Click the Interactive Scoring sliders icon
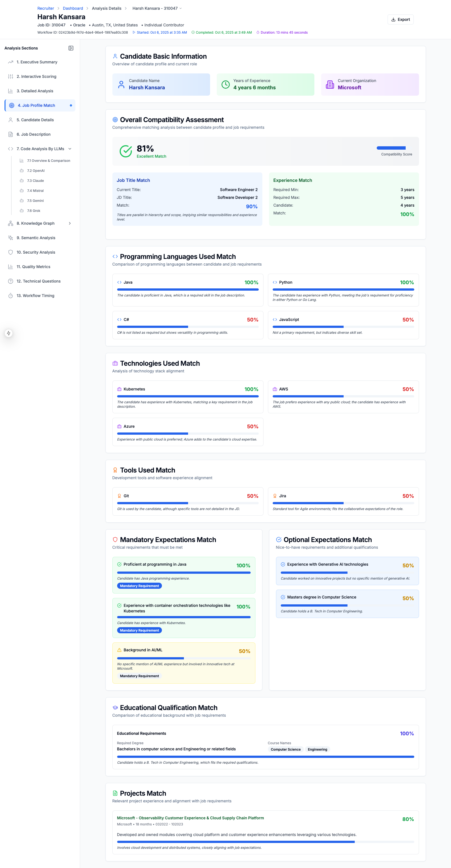Image resolution: width=451 pixels, height=868 pixels. 11,76
